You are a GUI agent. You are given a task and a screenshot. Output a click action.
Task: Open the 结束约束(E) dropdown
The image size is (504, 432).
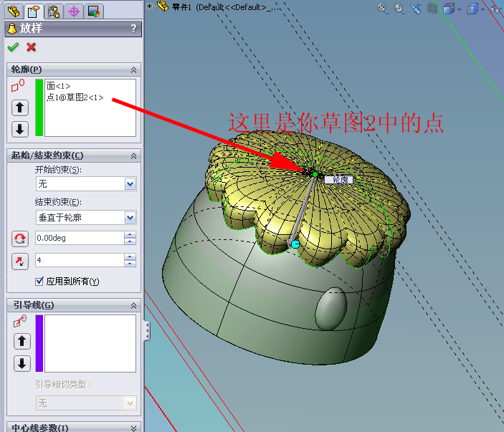tap(130, 218)
